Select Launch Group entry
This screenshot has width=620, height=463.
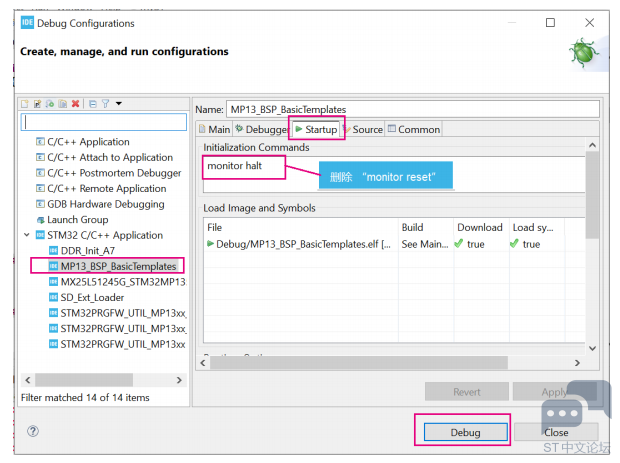pyautogui.click(x=78, y=219)
